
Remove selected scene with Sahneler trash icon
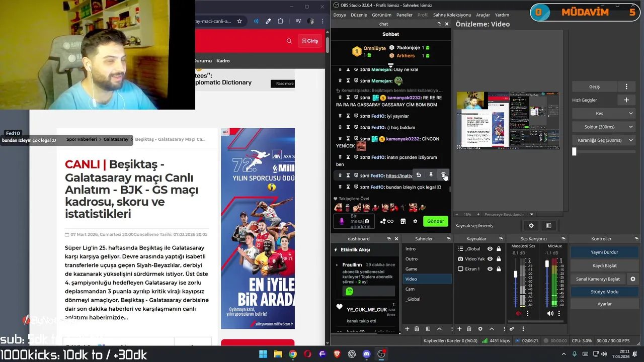(417, 329)
